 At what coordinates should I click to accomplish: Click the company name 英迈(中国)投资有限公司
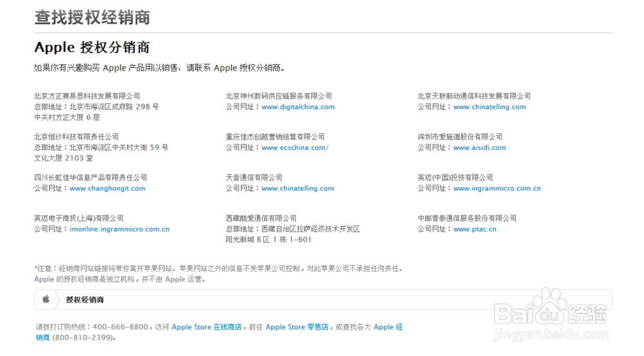tap(455, 178)
